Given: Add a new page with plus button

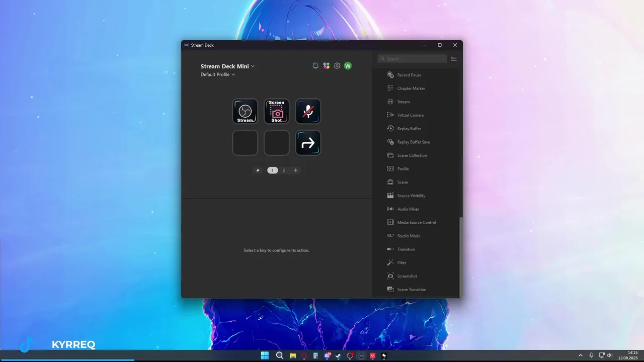Looking at the screenshot, I should pyautogui.click(x=295, y=170).
